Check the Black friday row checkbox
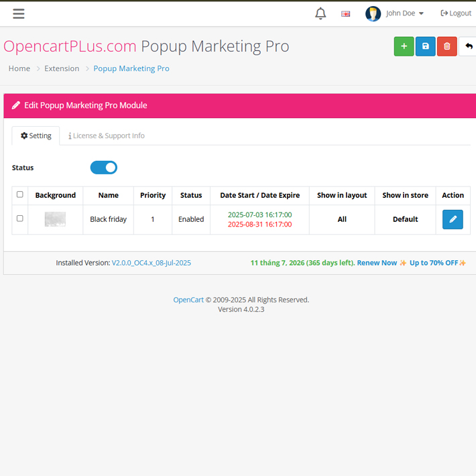 (x=19, y=219)
